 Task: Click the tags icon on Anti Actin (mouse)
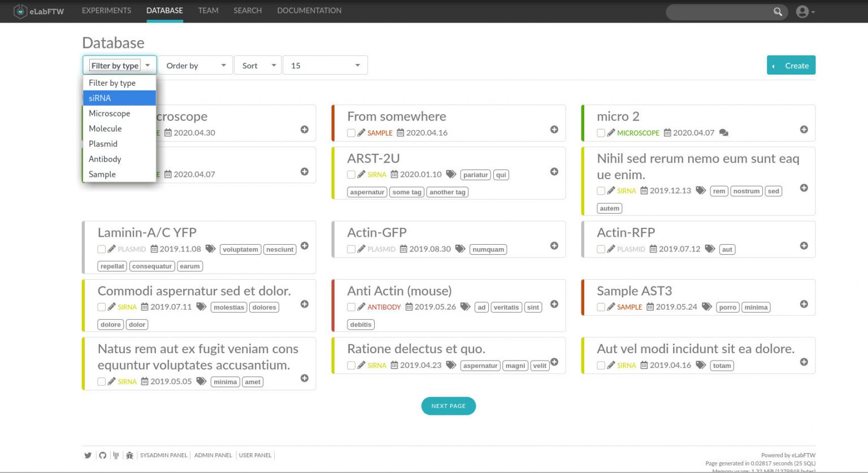click(465, 307)
